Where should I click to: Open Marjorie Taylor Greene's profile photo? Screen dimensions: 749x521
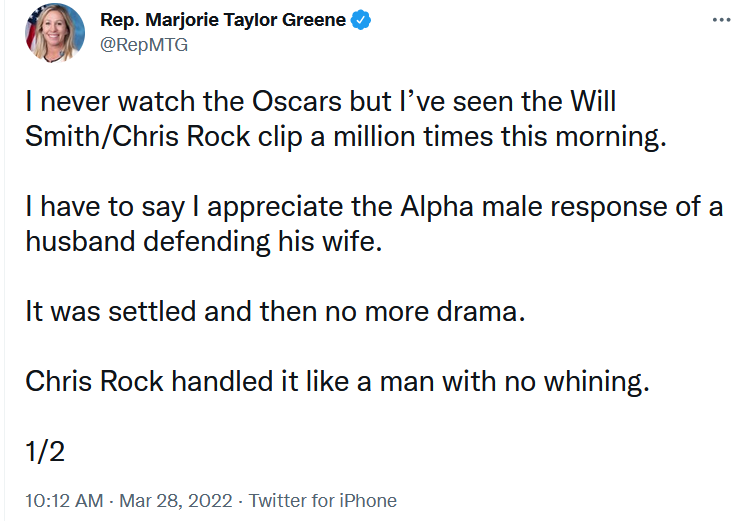pos(50,35)
